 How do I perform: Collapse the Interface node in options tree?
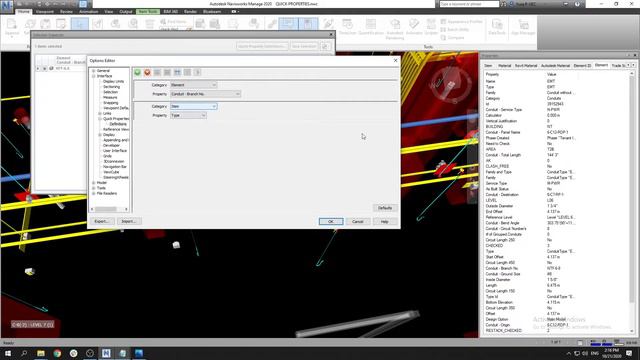(94, 76)
